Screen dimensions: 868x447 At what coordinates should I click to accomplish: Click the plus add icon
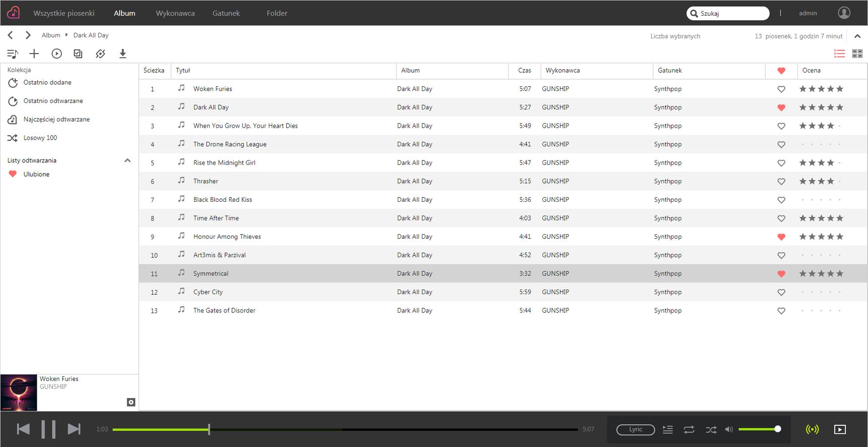(34, 53)
